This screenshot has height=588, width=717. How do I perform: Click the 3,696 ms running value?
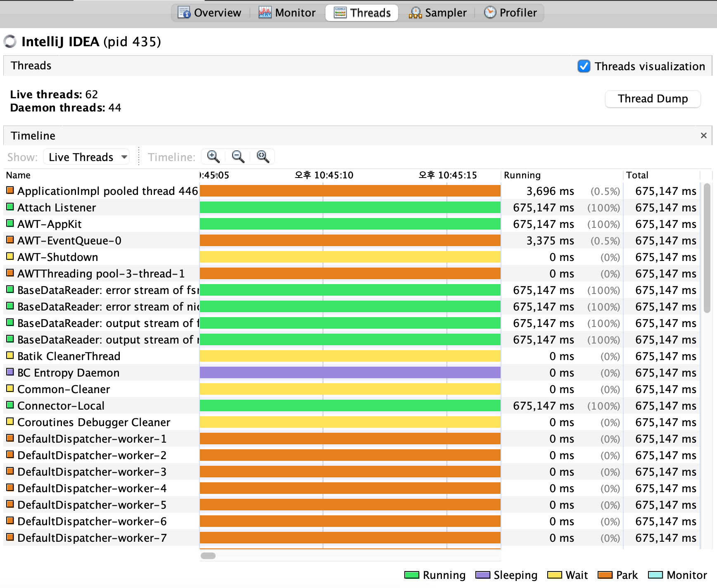click(550, 191)
